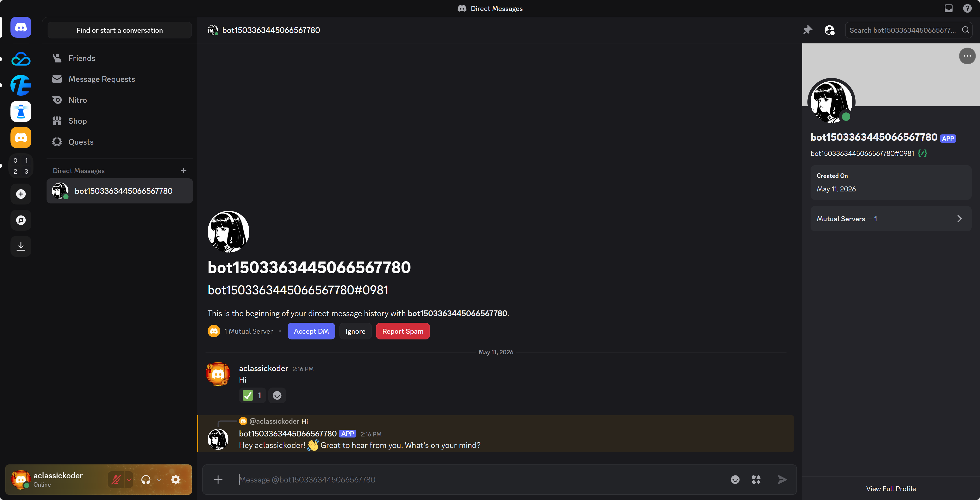Click the slash commands badge icon
The height and width of the screenshot is (500, 980).
[922, 153]
